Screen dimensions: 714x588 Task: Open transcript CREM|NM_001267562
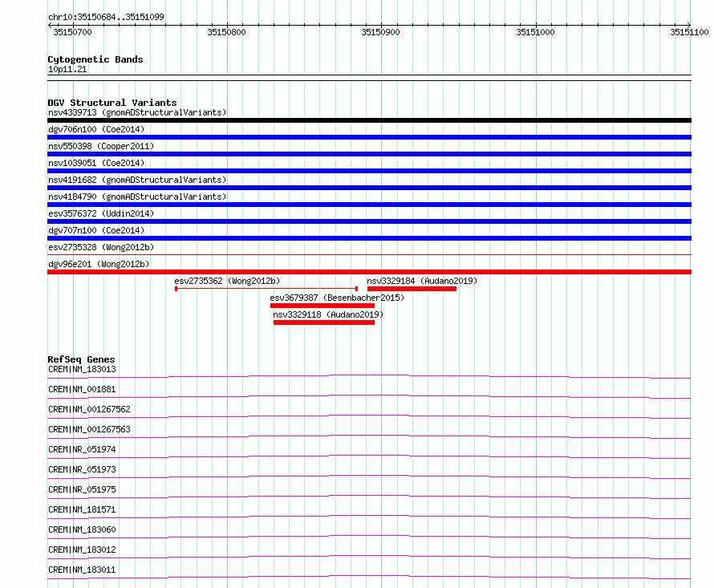pos(89,409)
